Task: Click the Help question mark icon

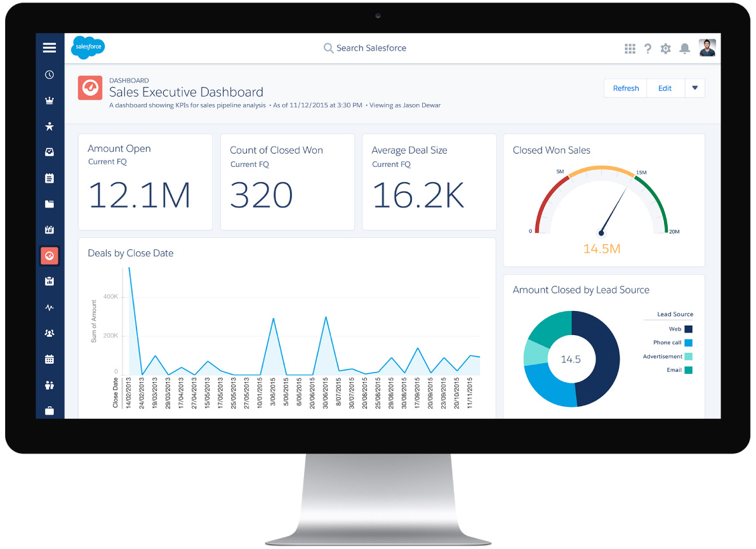Action: click(x=647, y=48)
